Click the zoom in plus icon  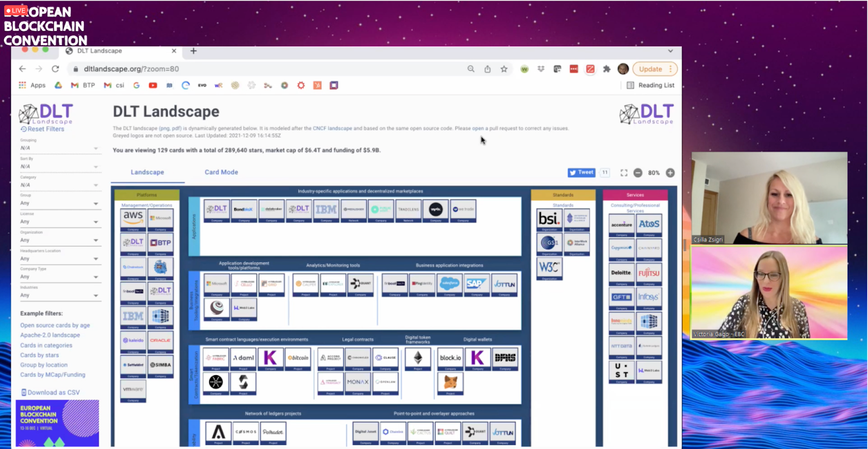click(x=670, y=173)
